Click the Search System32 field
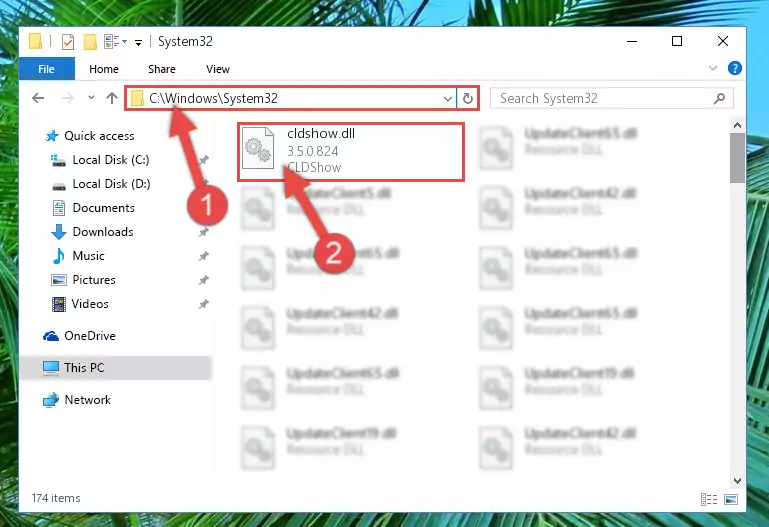The image size is (769, 527). tap(612, 99)
